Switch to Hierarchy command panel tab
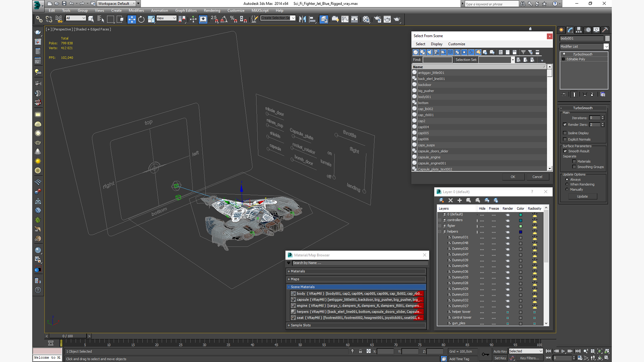This screenshot has height=362, width=644. coord(579,30)
